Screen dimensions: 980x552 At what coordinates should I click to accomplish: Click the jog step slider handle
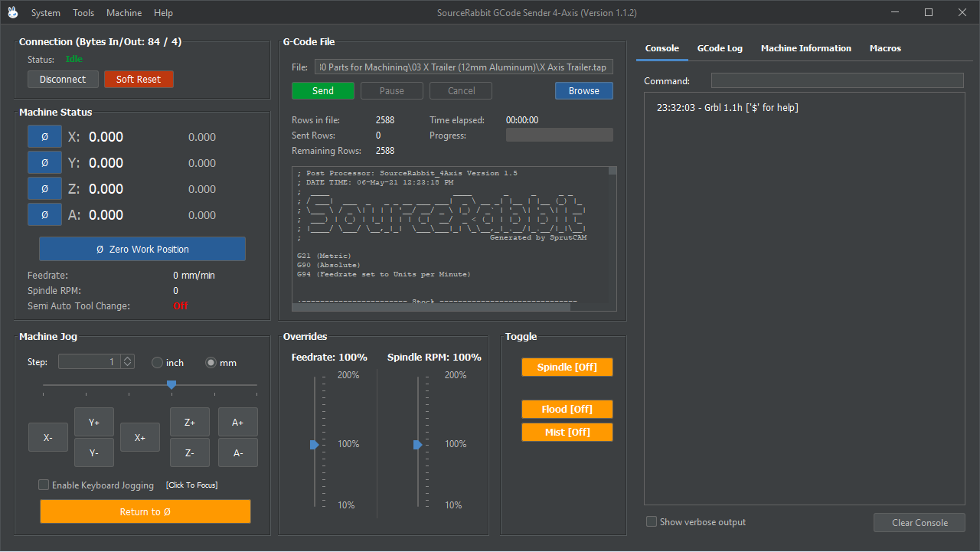tap(171, 385)
